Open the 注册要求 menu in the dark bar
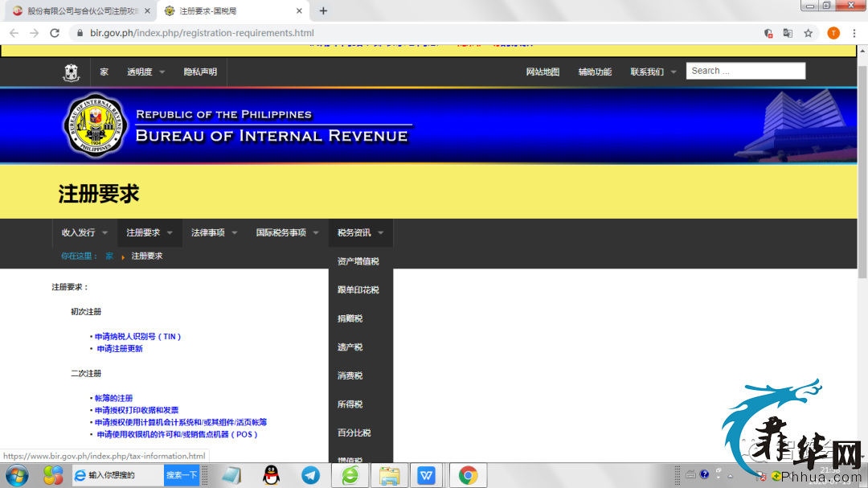 coord(143,232)
